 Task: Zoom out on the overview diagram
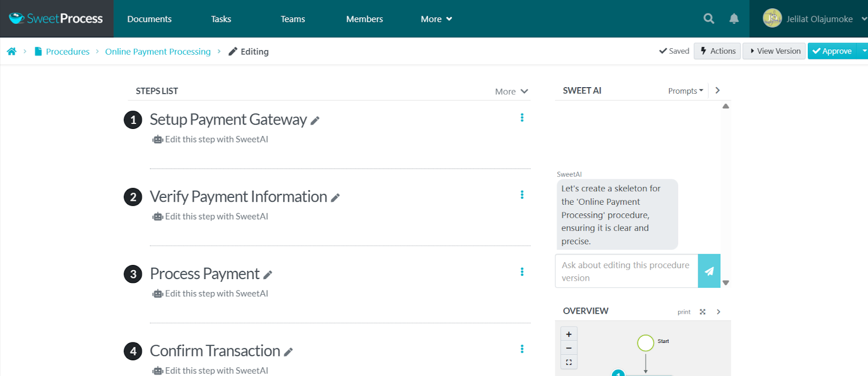tap(569, 348)
